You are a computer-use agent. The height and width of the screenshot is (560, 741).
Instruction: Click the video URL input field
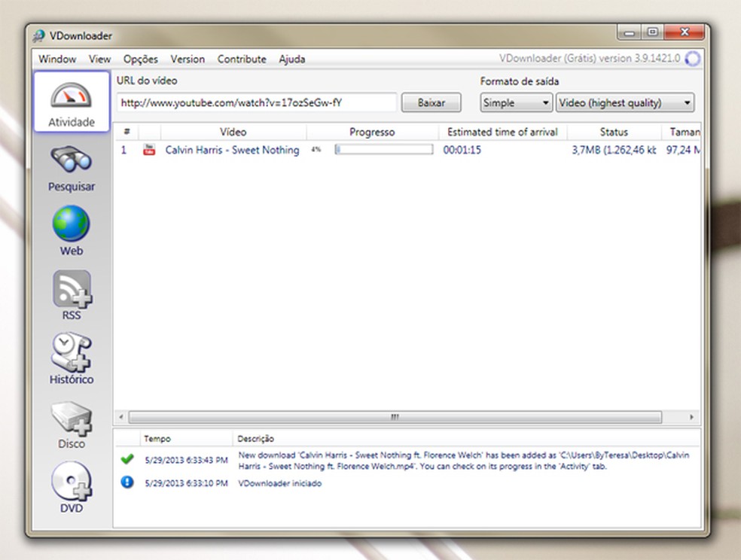256,103
